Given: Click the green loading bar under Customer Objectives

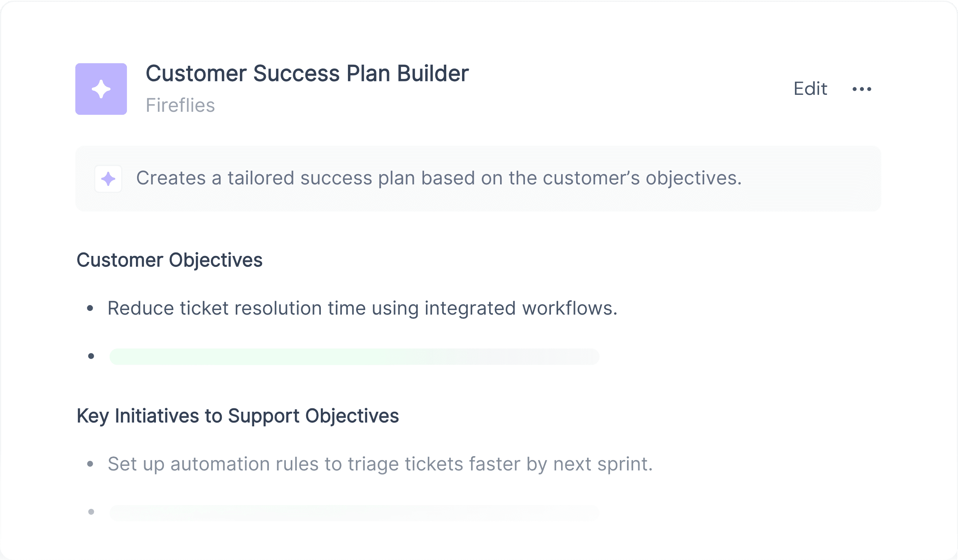Looking at the screenshot, I should point(354,356).
